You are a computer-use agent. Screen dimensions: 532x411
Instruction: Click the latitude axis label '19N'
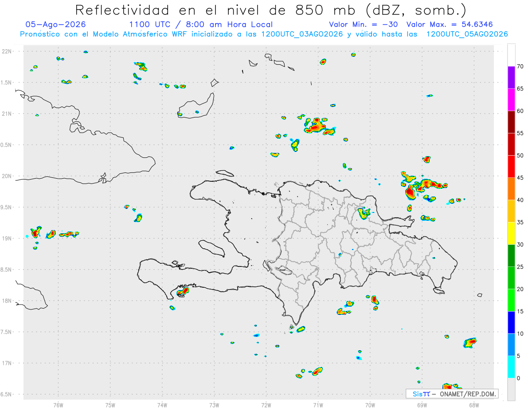pyautogui.click(x=7, y=239)
